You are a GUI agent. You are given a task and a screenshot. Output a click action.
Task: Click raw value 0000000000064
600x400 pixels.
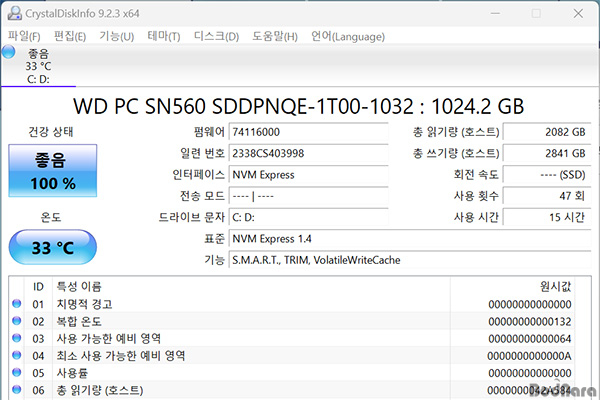coord(530,339)
